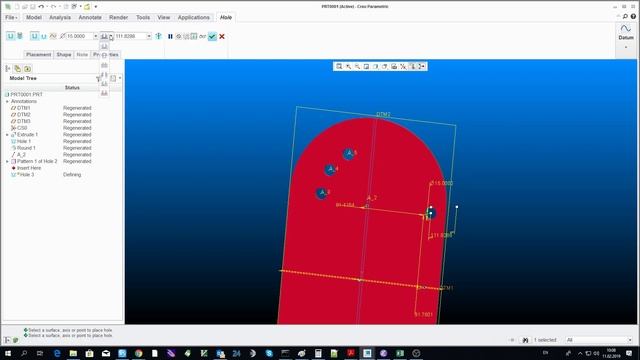Switch to the Annotate ribbon tab

[x=90, y=17]
